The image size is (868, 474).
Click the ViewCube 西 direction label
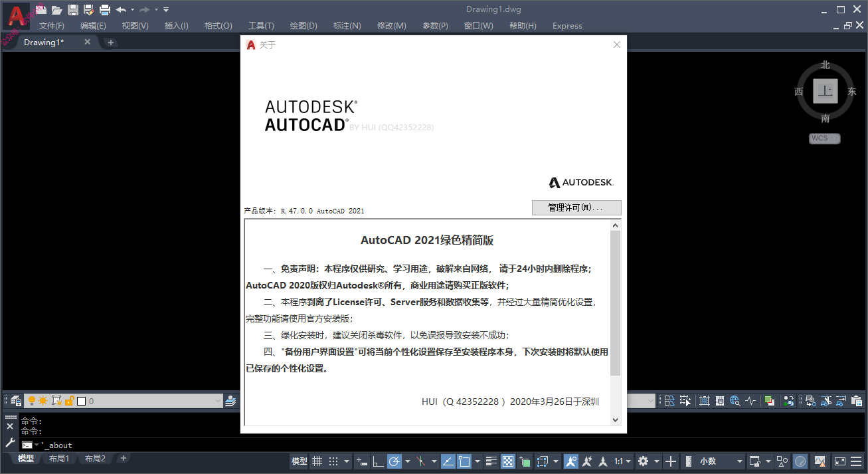point(799,92)
